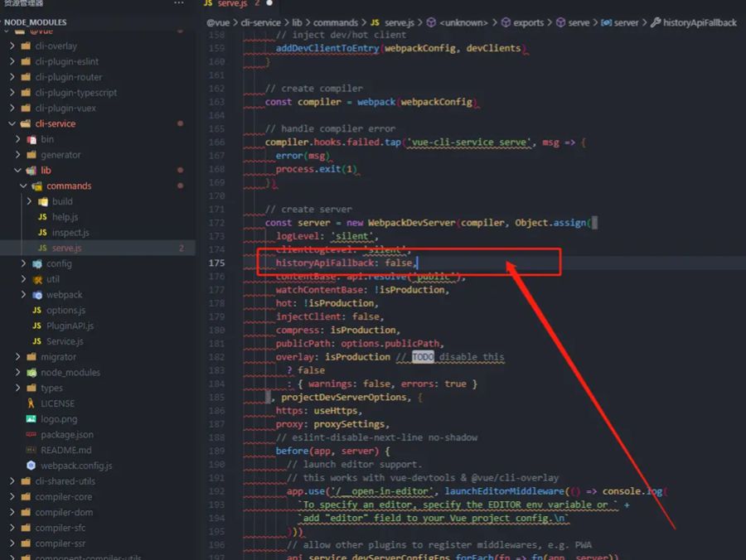This screenshot has height=560, width=746.
Task: Click the LICENSE file icon
Action: coord(31,403)
